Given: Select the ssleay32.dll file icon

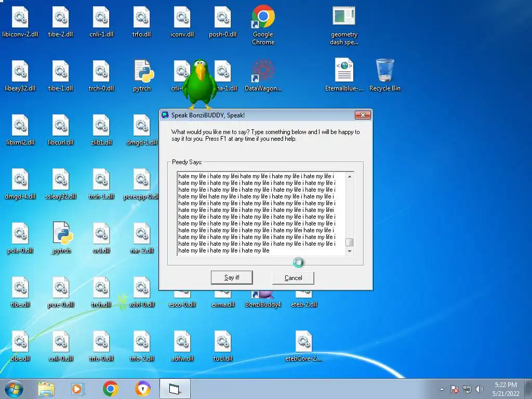Looking at the screenshot, I should [x=61, y=183].
